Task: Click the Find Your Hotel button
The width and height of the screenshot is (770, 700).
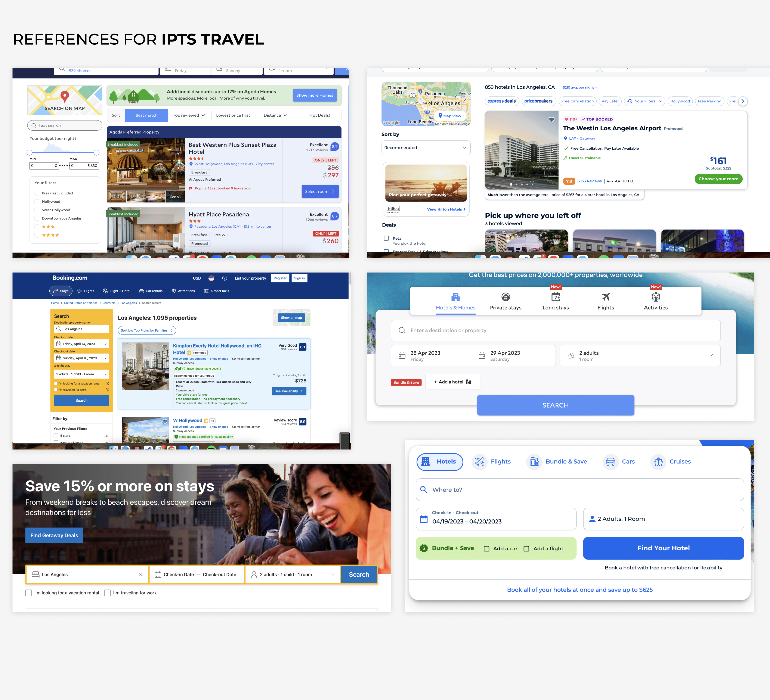Action: tap(663, 548)
